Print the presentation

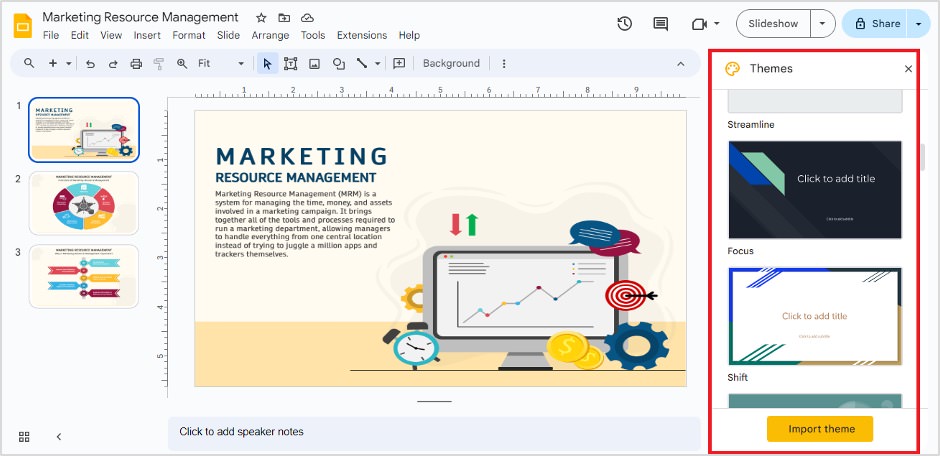click(136, 64)
